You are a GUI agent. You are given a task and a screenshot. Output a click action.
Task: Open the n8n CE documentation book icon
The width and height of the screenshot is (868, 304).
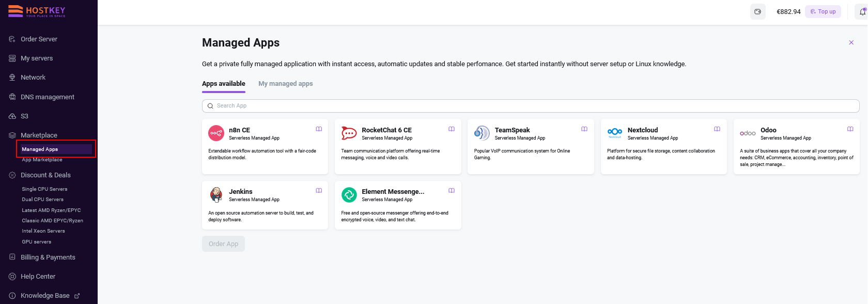319,129
